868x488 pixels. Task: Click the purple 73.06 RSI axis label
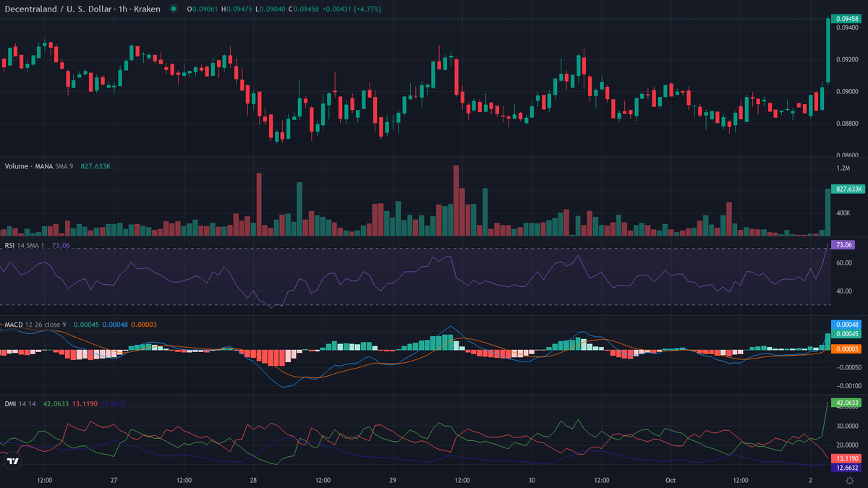pos(844,245)
